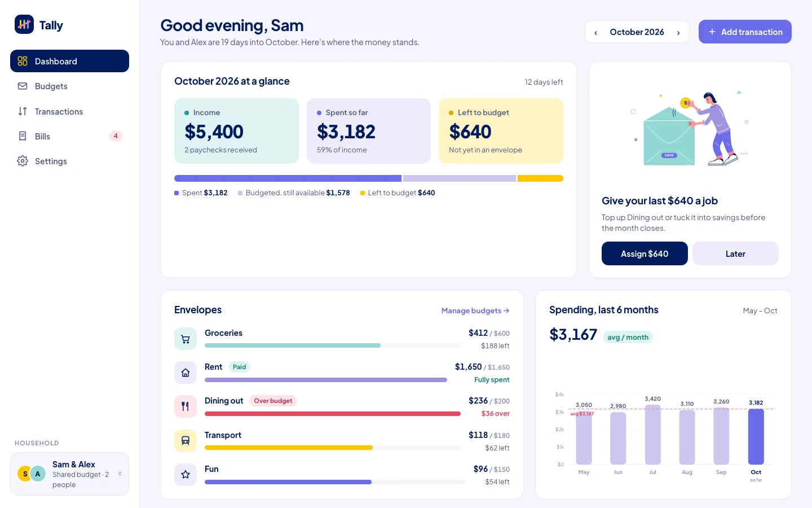Screen dimensions: 812x508
Task: Click the Groceries cart icon
Action: [186, 339]
